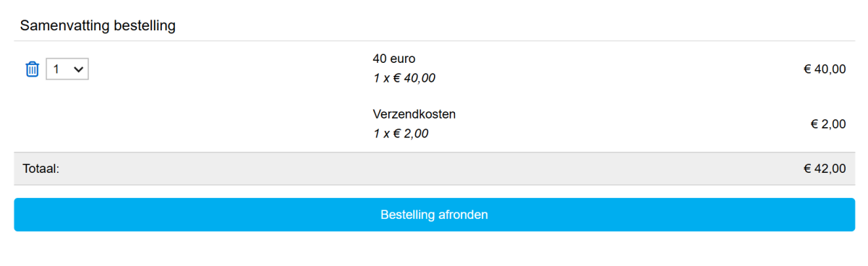Click the Samenvatting bestelling heading
The image size is (868, 266).
tap(98, 26)
